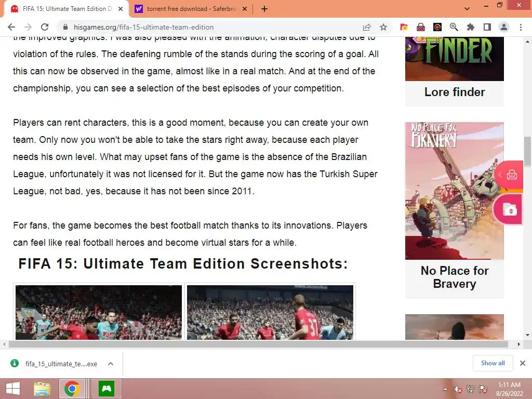The image size is (532, 399).
Task: Click the vertical scrollbar thumb
Action: pyautogui.click(x=527, y=151)
